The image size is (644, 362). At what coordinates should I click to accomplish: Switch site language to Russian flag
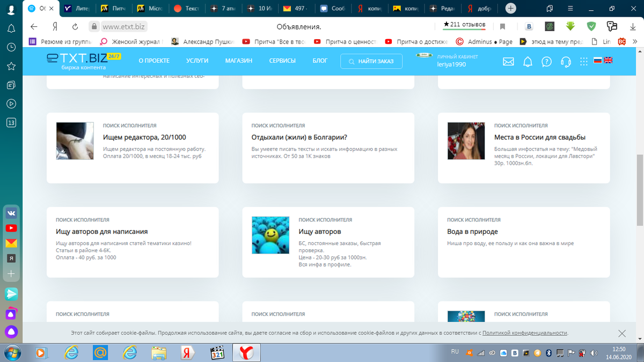tap(597, 61)
